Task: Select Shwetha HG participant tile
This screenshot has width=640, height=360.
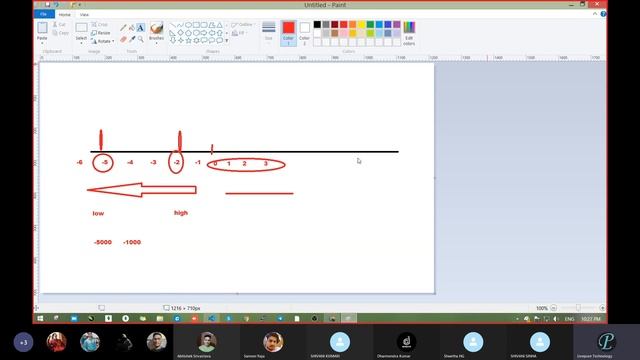Action: 473,342
